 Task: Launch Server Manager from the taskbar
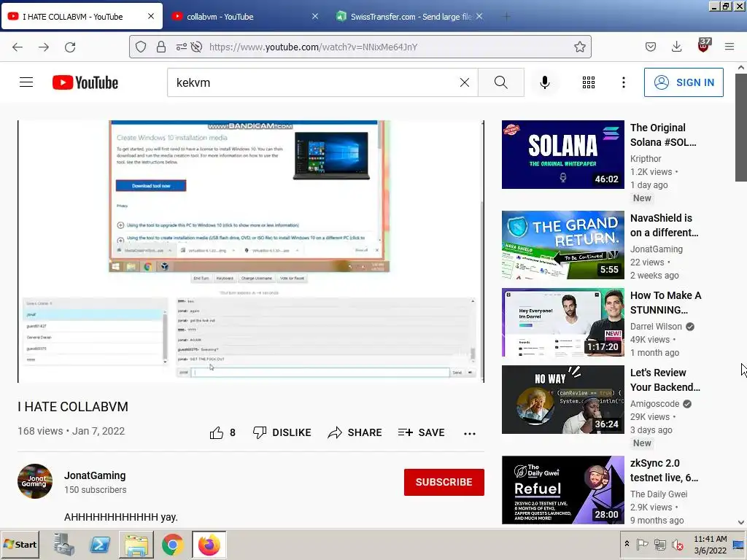point(64,544)
